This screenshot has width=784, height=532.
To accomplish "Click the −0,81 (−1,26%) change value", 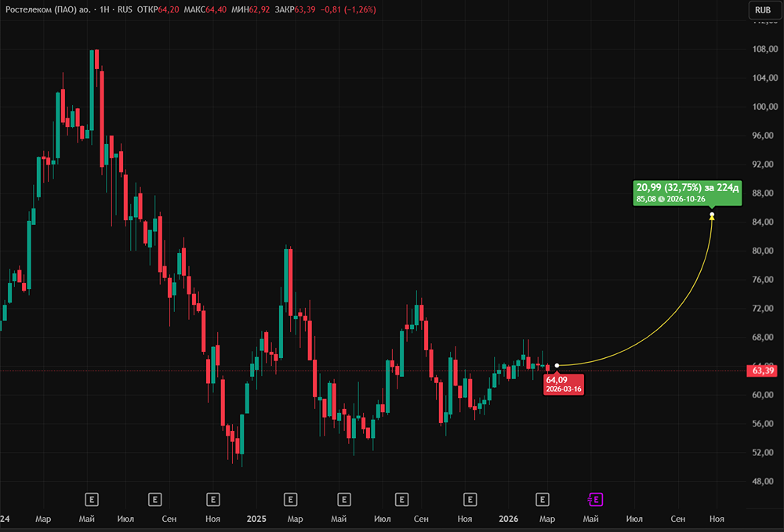I will pyautogui.click(x=347, y=9).
